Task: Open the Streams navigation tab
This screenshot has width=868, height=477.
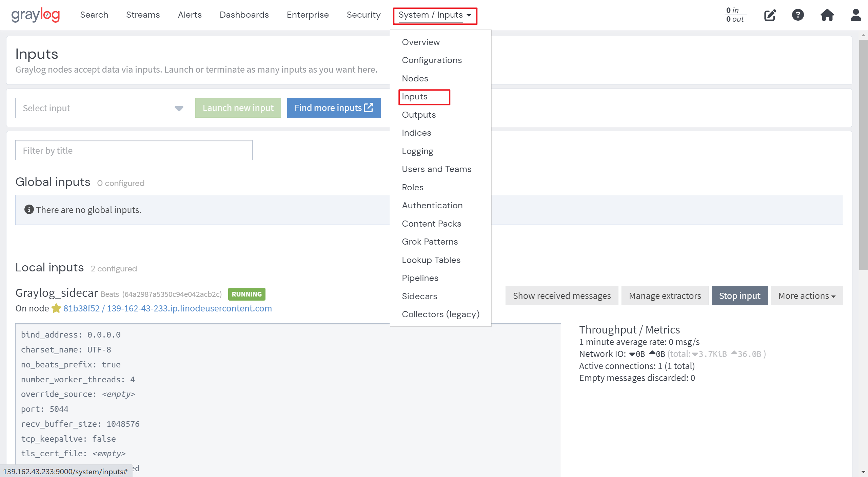Action: [x=143, y=15]
